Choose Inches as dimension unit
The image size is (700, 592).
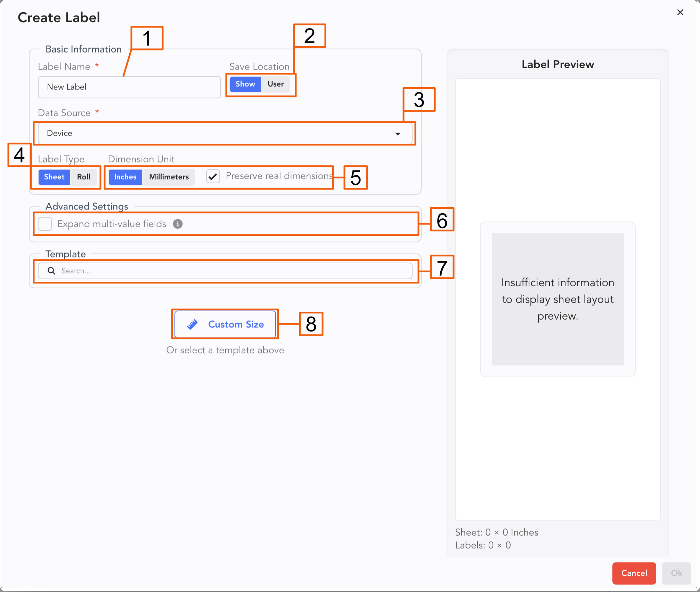[x=125, y=177]
